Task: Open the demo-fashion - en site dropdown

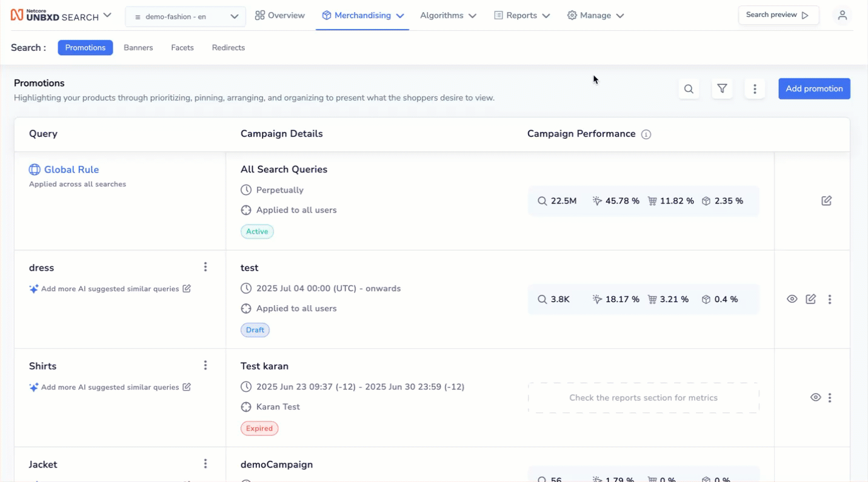Action: [185, 17]
